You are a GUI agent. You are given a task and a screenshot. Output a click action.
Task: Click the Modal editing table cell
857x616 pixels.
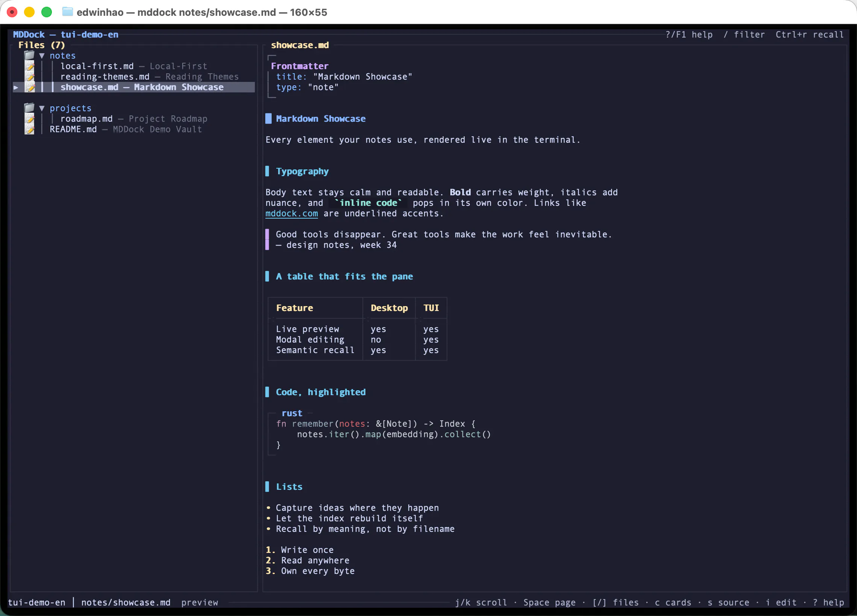[310, 340]
